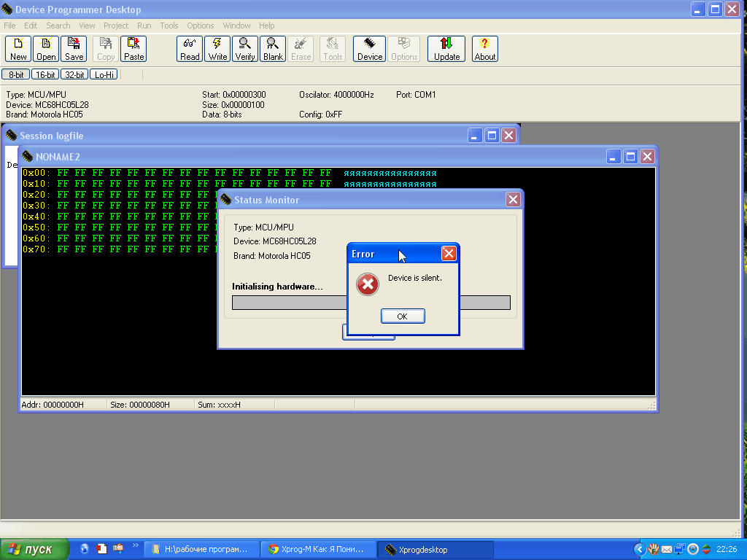Click the New file toolbar icon

tap(18, 49)
